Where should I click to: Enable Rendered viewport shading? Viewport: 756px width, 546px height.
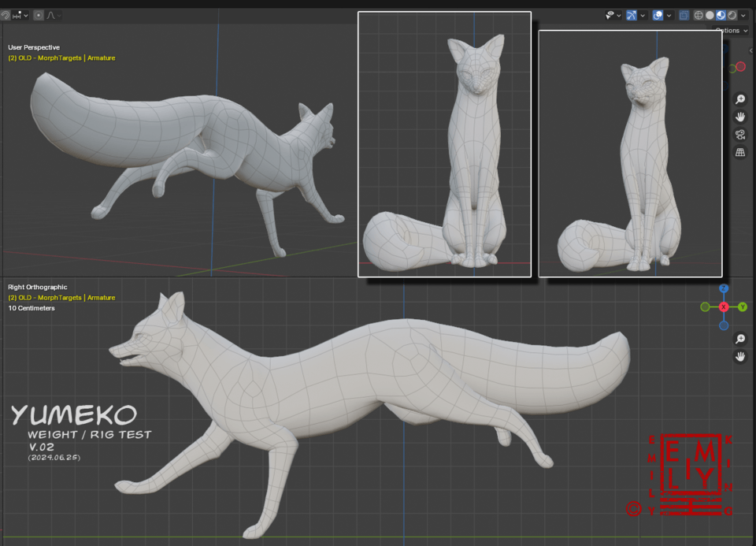point(732,15)
